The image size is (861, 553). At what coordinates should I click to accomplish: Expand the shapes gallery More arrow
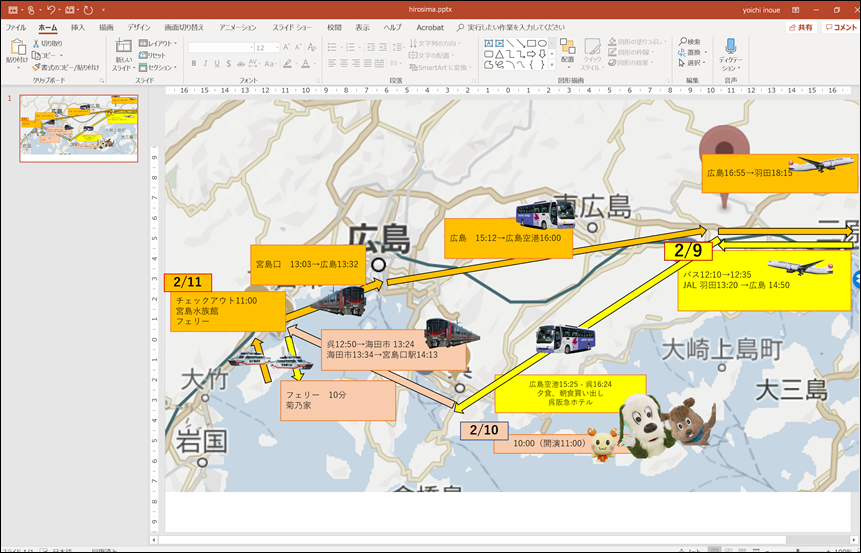click(x=552, y=65)
